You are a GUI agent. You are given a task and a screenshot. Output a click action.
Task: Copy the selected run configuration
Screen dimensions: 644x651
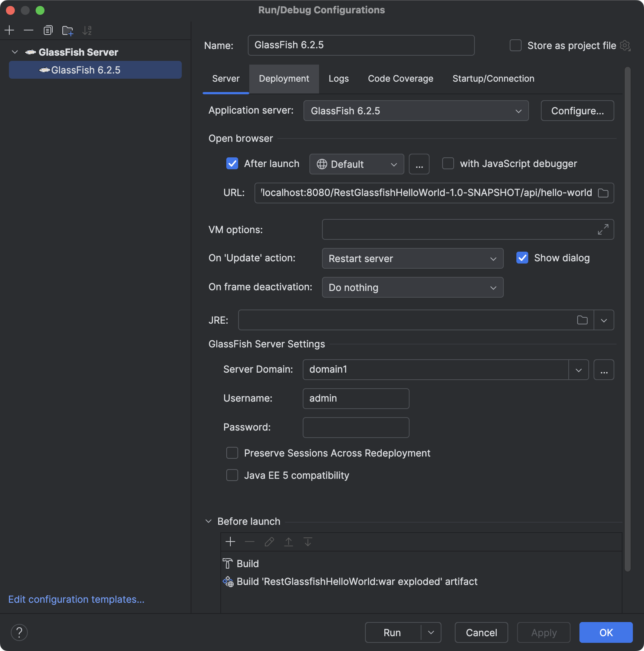(x=48, y=30)
